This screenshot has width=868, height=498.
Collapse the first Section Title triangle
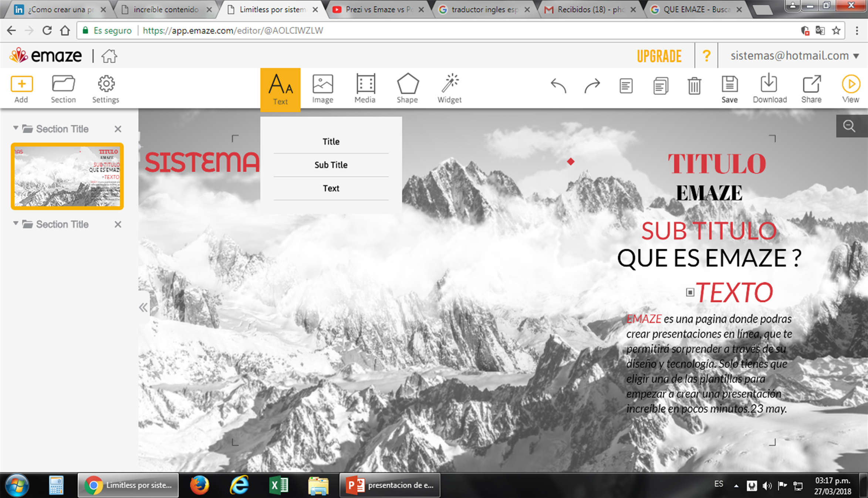pyautogui.click(x=16, y=128)
